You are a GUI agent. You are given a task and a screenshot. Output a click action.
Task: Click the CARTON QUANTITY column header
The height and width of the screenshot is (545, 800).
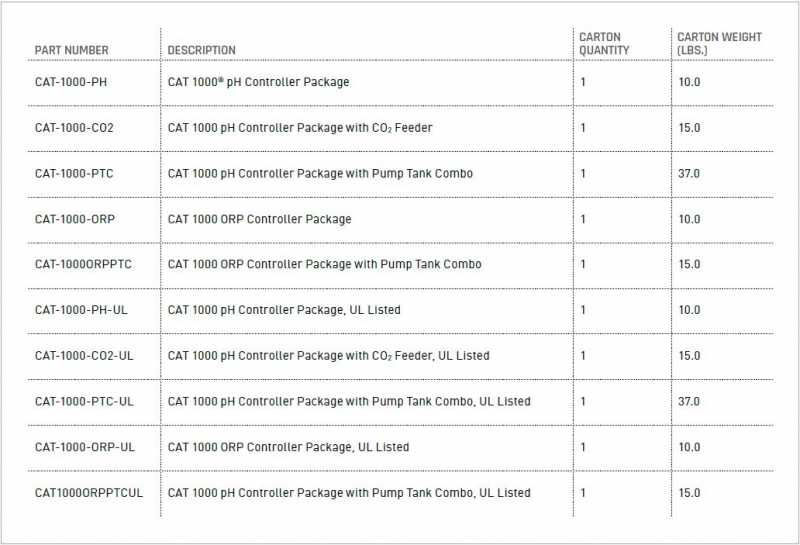coord(605,43)
